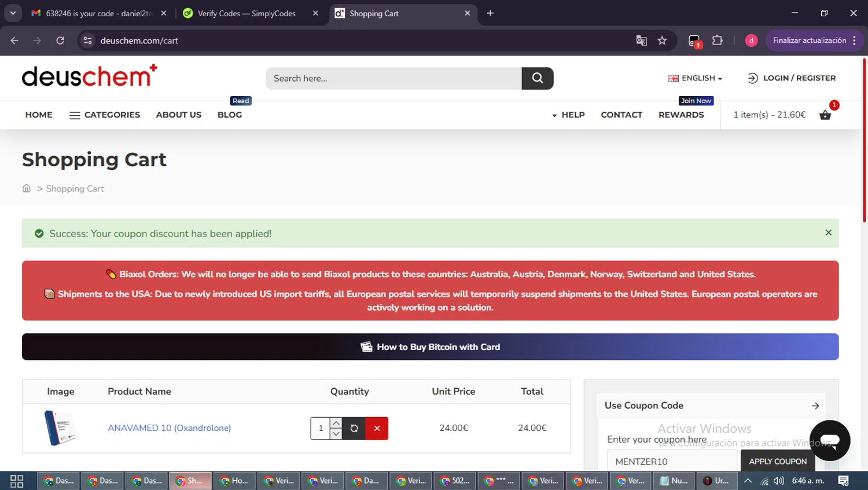Click the Biaxol Orders notice text
This screenshot has height=490, width=868.
431,274
